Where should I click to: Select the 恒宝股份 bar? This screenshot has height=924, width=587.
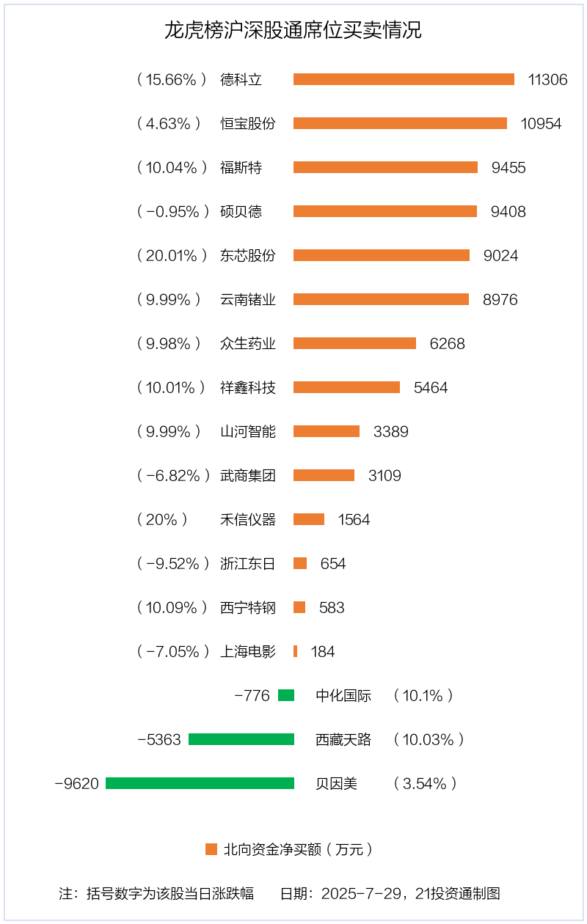tap(400, 123)
